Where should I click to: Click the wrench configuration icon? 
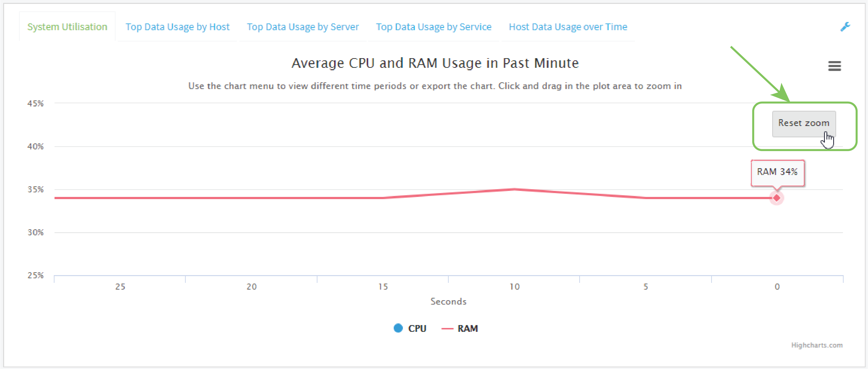[845, 27]
